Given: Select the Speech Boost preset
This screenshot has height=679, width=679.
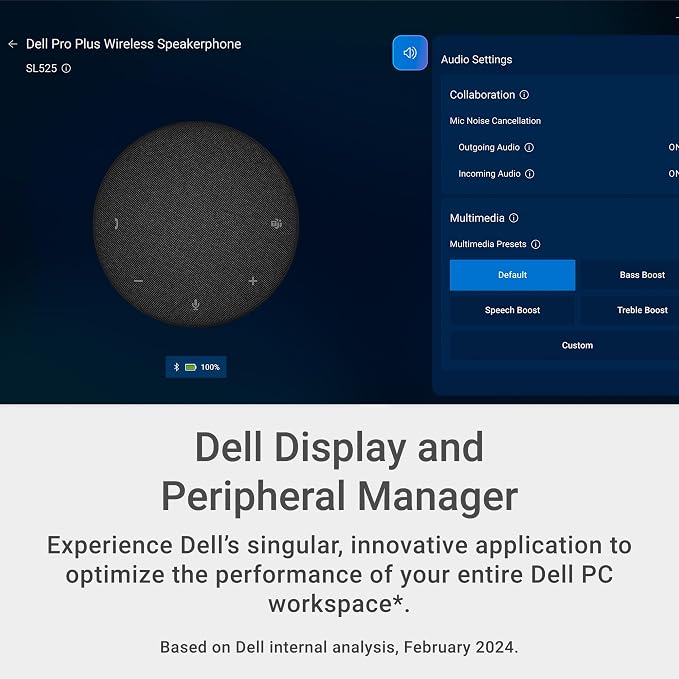Looking at the screenshot, I should pyautogui.click(x=513, y=310).
